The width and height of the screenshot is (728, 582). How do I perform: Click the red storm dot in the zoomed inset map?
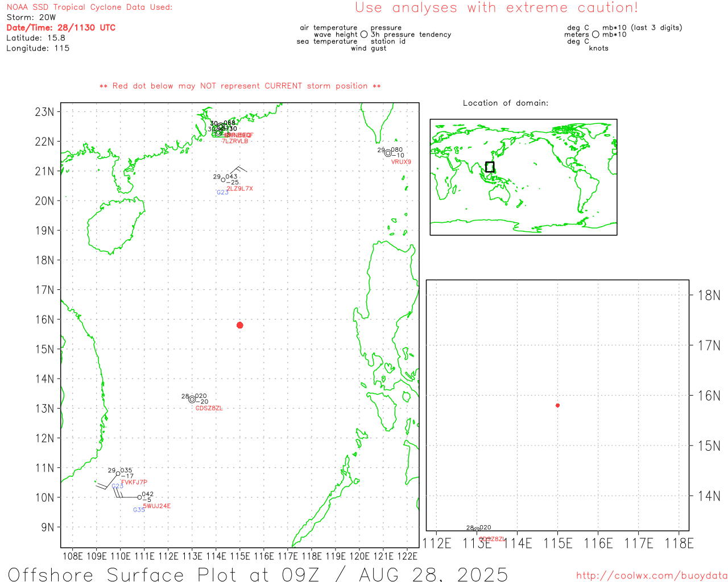tap(557, 405)
